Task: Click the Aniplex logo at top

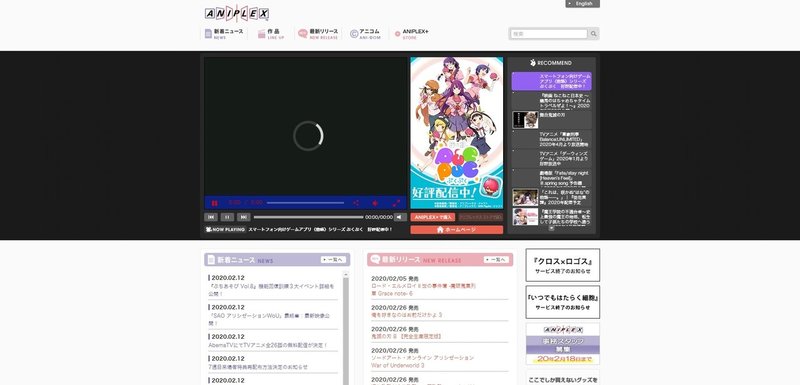Action: click(x=237, y=13)
